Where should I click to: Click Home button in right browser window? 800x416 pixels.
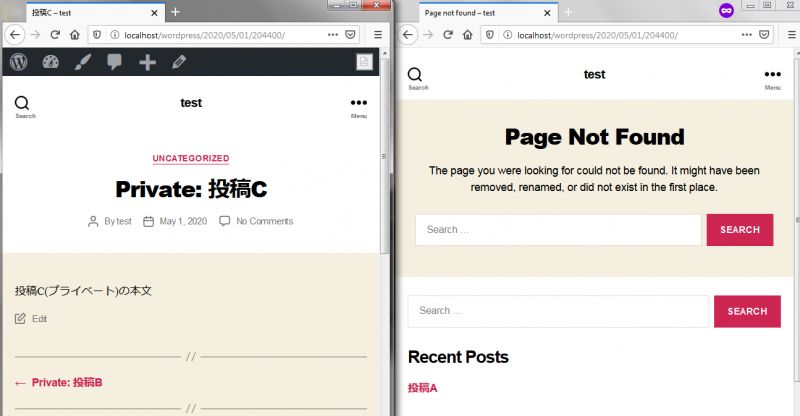coord(468,35)
